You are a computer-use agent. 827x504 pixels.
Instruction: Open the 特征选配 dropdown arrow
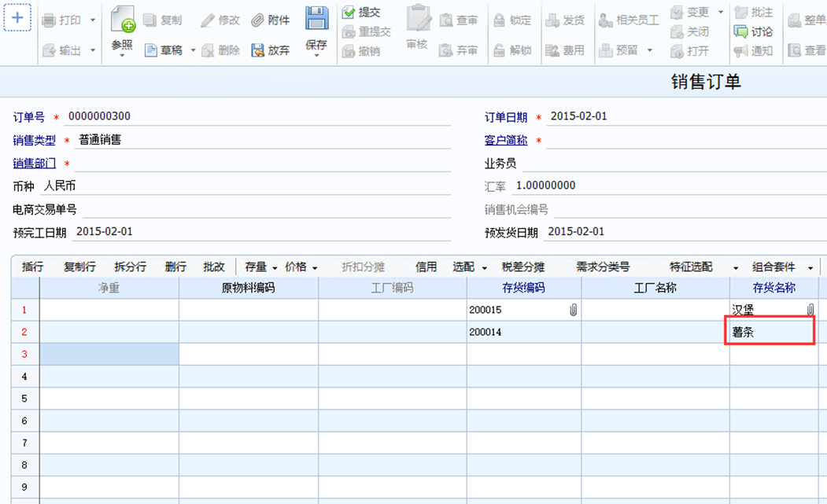[x=736, y=268]
